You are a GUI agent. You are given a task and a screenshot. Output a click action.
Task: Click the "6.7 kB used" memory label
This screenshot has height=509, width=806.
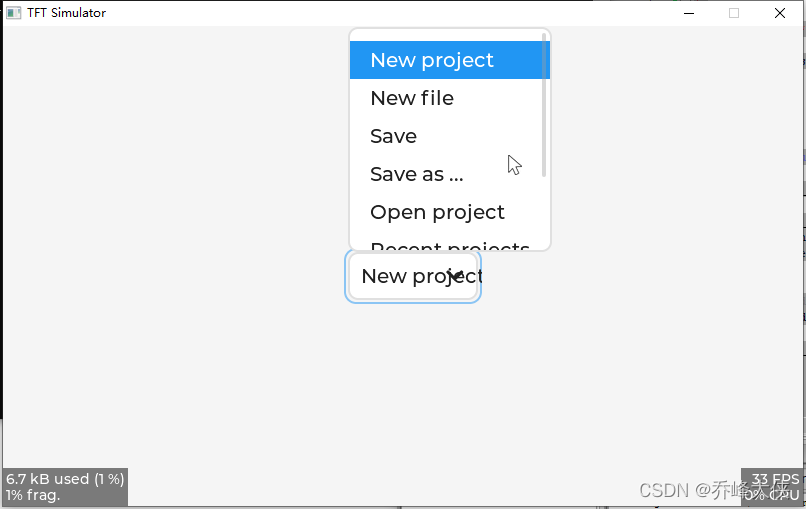(65, 479)
